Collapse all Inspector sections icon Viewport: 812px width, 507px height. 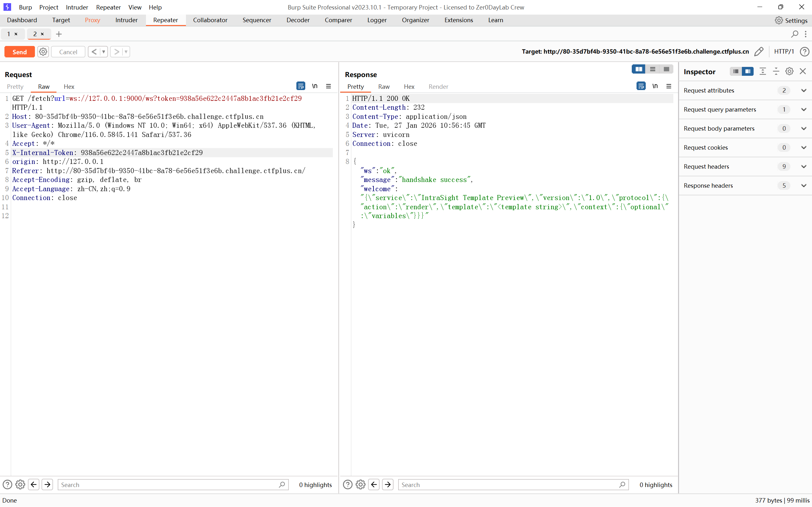[x=776, y=71]
